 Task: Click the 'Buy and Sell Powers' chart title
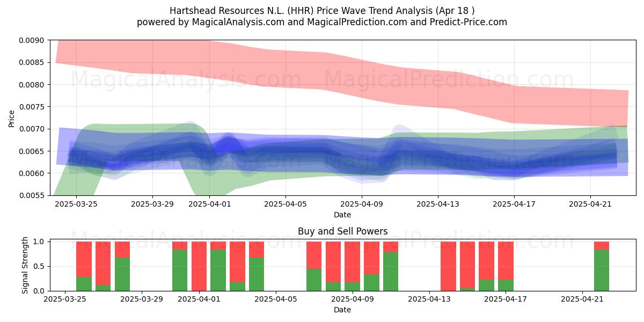(x=342, y=232)
